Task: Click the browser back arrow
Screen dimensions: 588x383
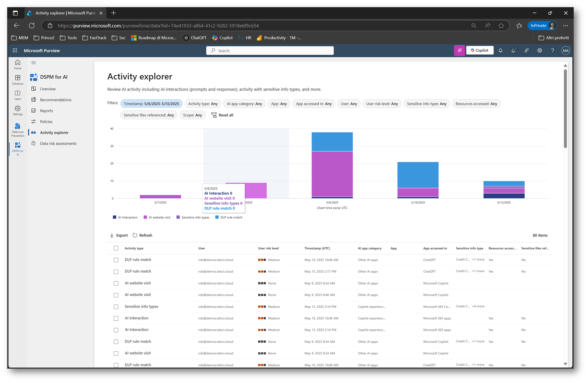Action: coord(16,26)
